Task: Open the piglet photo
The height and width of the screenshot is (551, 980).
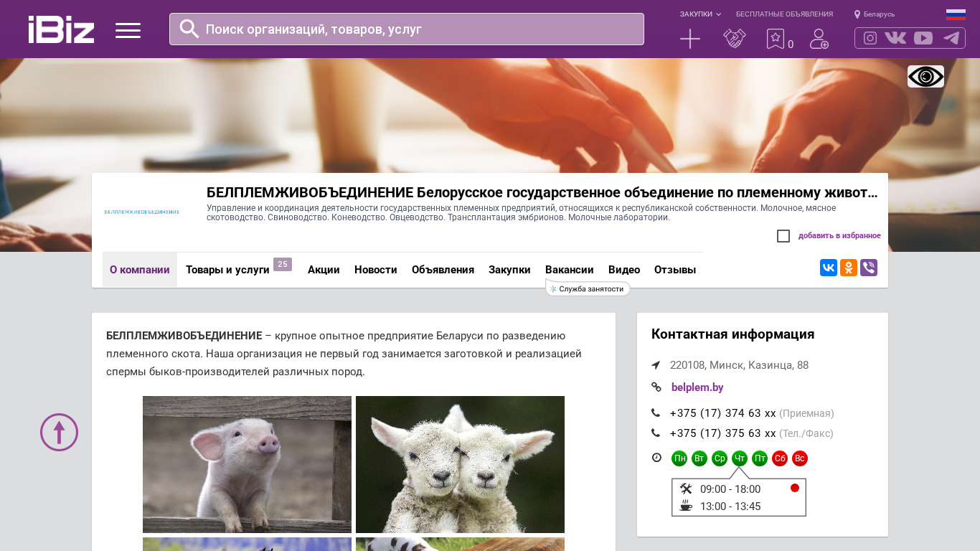Action: click(x=247, y=464)
